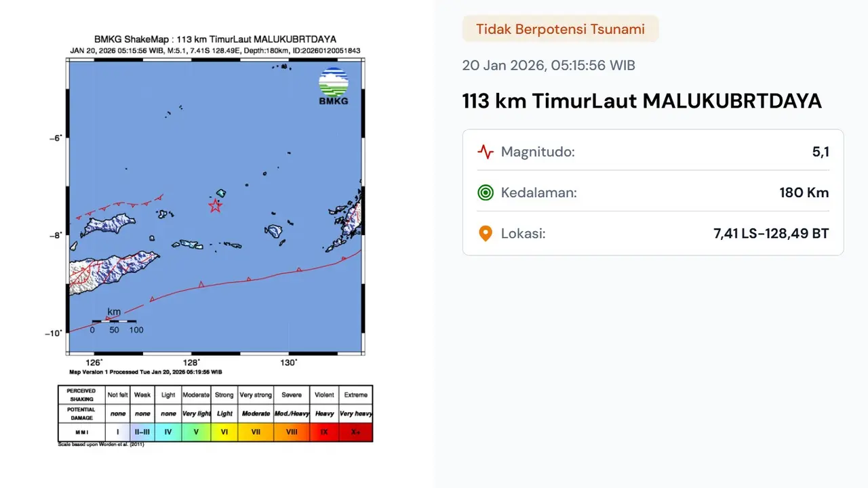Image resolution: width=868 pixels, height=488 pixels.
Task: Click the -6° latitude axis label
Action: point(56,138)
